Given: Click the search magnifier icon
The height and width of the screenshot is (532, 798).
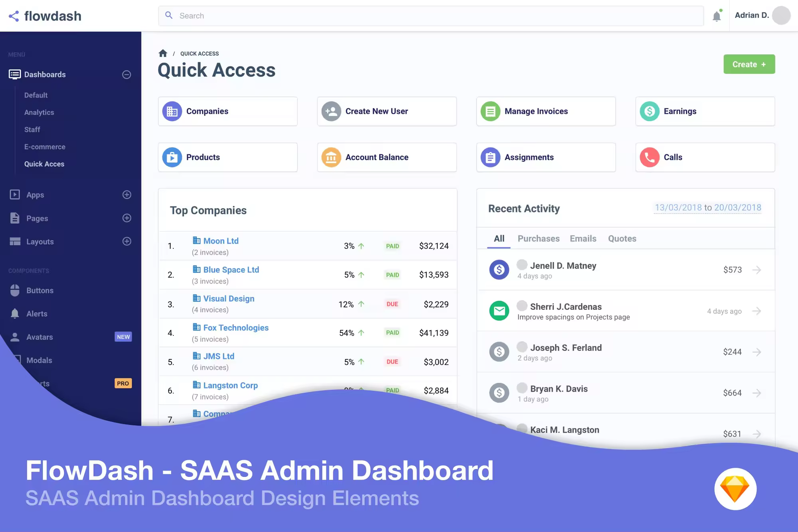Looking at the screenshot, I should (169, 15).
